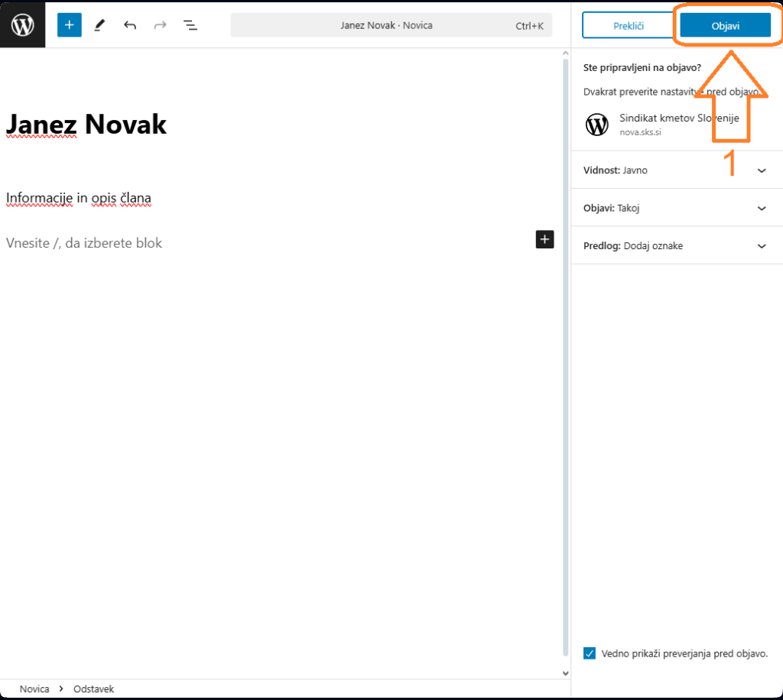783x700 pixels.
Task: Open the Janez Novak · Novica command bar
Action: [391, 25]
